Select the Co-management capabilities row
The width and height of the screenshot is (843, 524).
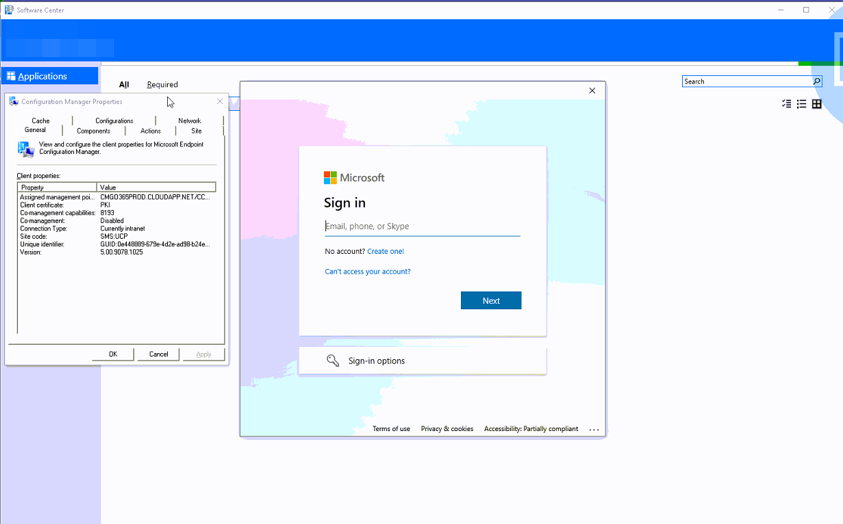(x=116, y=213)
